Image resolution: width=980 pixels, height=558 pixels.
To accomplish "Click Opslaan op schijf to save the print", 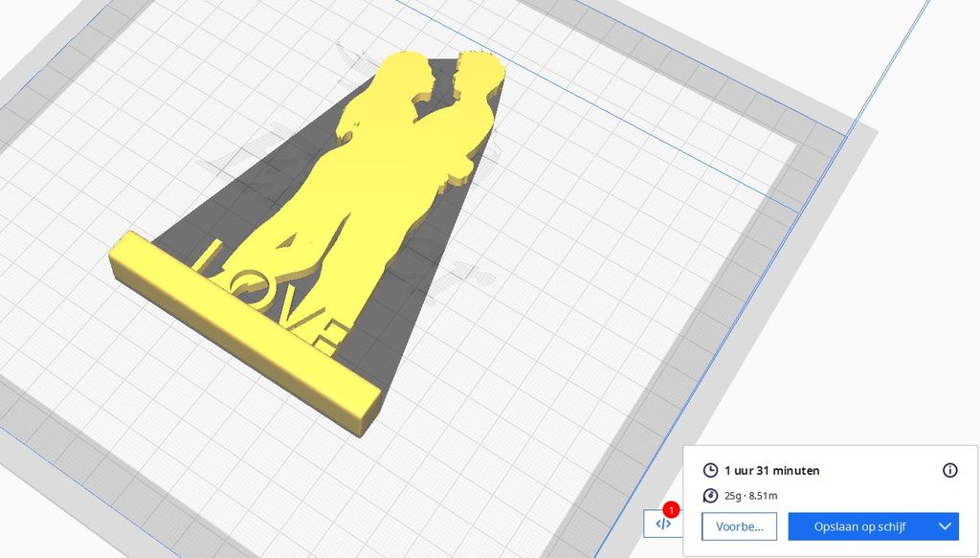I will 857,526.
